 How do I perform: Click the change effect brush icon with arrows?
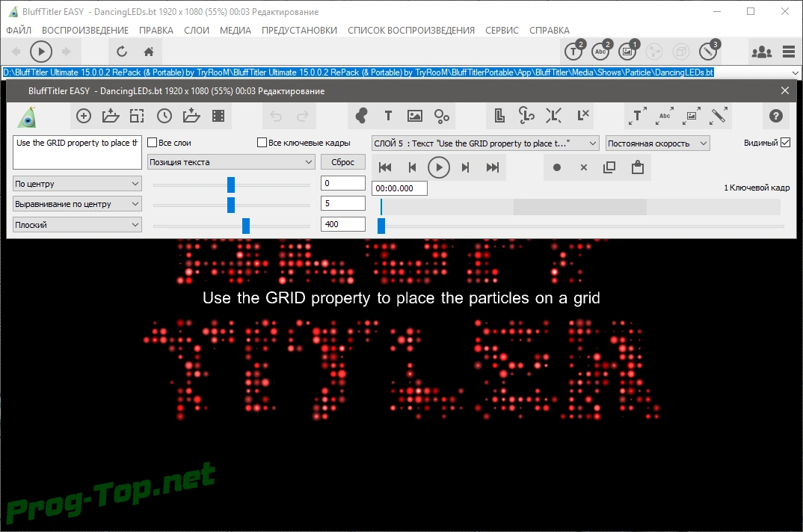pos(719,117)
